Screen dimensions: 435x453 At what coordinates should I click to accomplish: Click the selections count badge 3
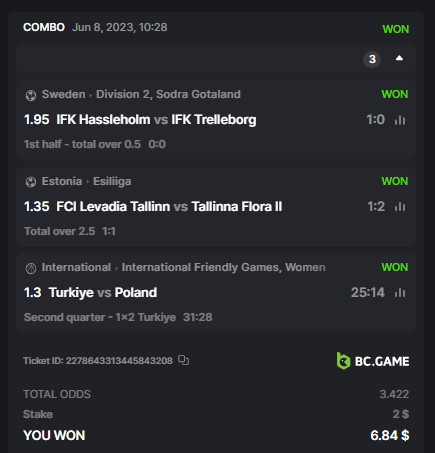[372, 59]
